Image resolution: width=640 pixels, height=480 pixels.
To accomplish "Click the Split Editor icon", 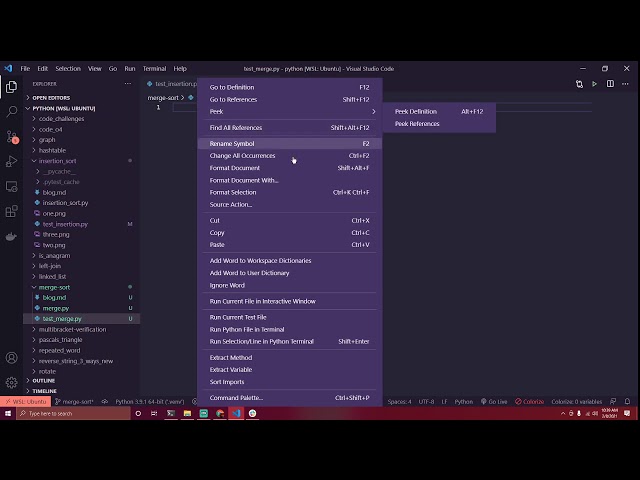I will (x=610, y=84).
